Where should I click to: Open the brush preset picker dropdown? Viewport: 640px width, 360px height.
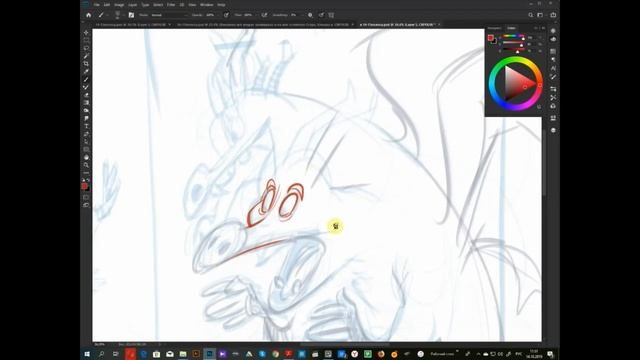(x=118, y=15)
